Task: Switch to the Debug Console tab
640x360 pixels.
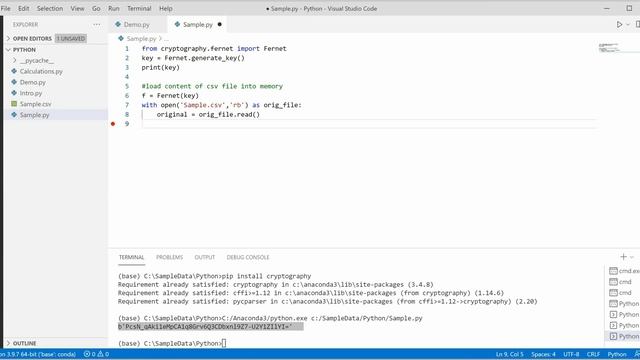Action: (248, 257)
